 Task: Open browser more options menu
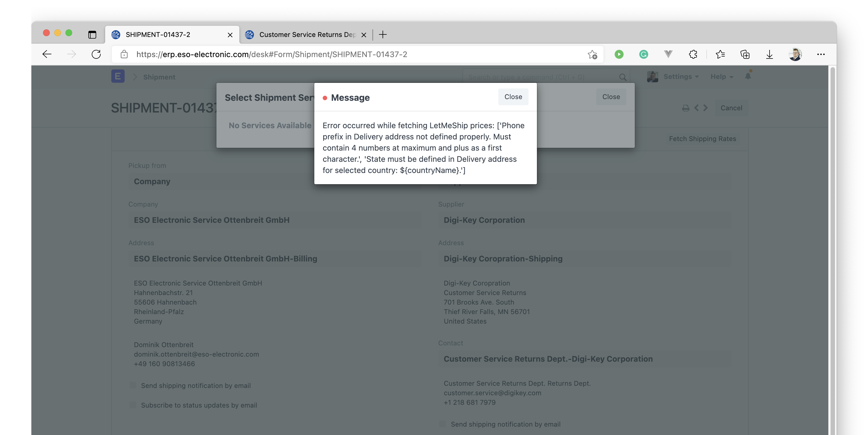[821, 54]
